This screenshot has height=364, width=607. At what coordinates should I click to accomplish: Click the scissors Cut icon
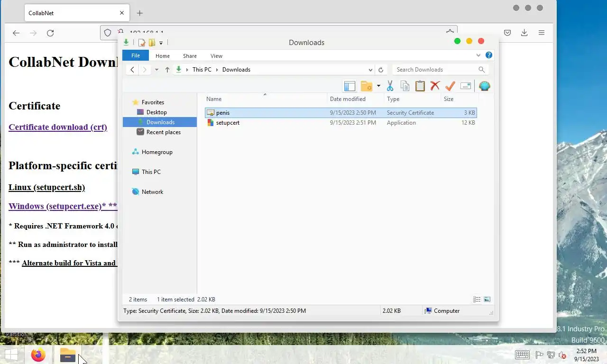pyautogui.click(x=390, y=86)
